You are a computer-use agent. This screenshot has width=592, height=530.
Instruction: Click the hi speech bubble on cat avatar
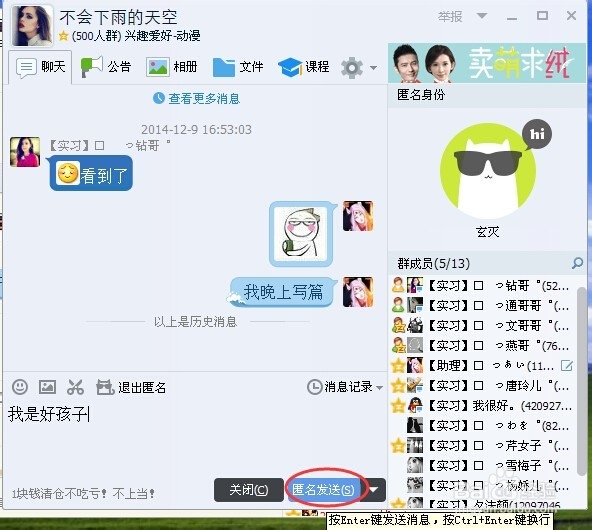pos(537,134)
